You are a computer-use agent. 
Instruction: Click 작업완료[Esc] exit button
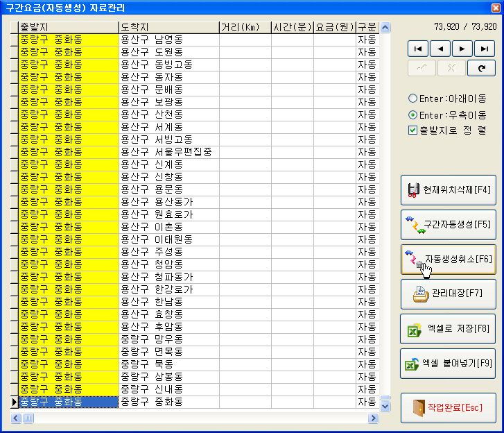449,408
